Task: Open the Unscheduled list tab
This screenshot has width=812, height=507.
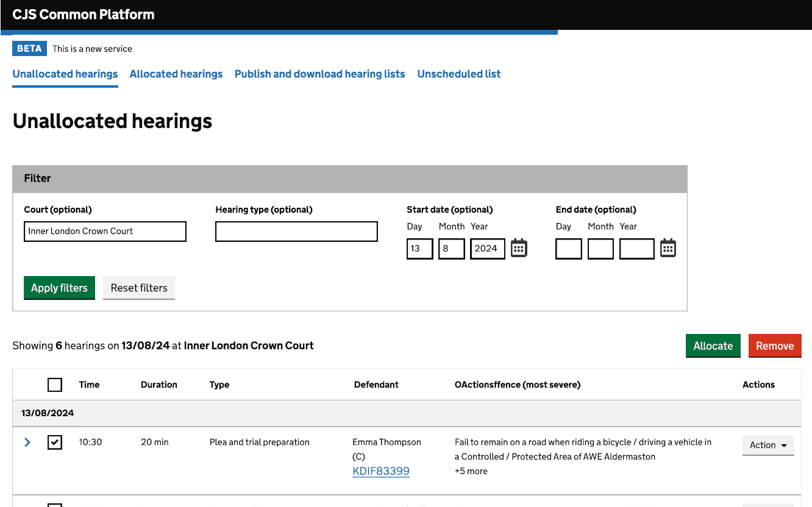Action: pyautogui.click(x=459, y=74)
